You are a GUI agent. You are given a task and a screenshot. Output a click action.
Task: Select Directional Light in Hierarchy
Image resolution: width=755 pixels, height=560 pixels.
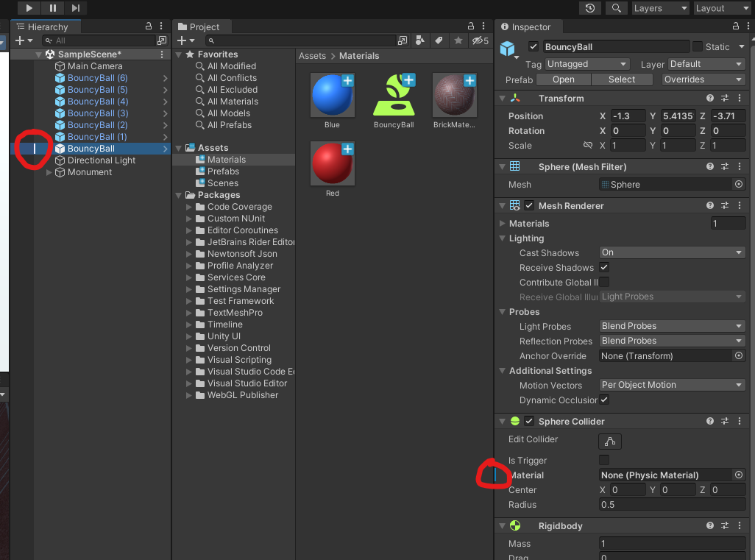[x=101, y=160]
